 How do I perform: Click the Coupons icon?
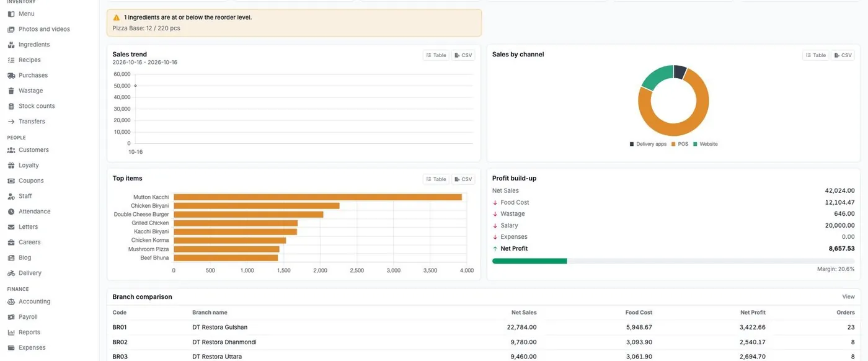[11, 180]
